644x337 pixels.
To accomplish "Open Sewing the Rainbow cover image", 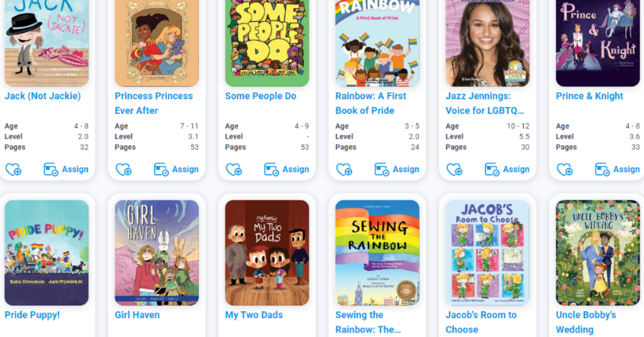I will point(377,253).
